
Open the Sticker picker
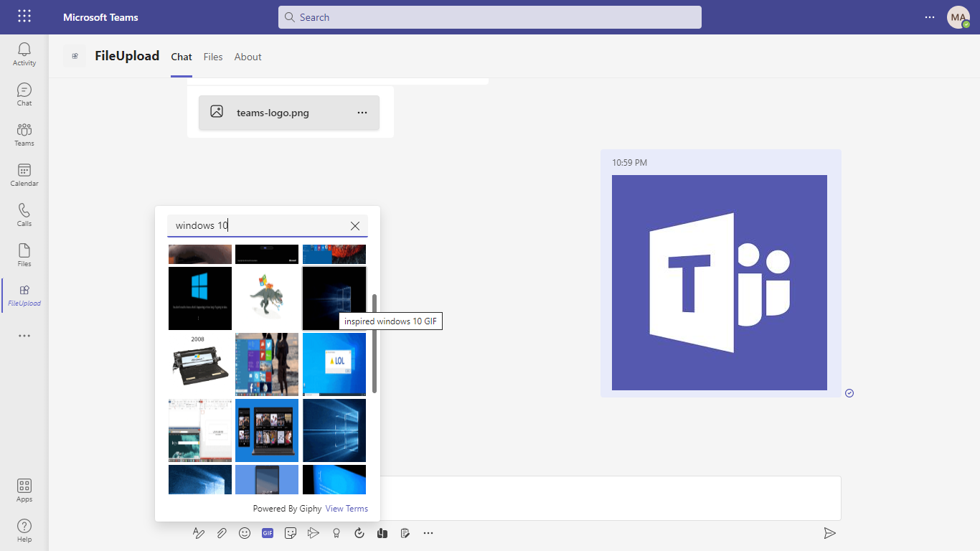291,533
